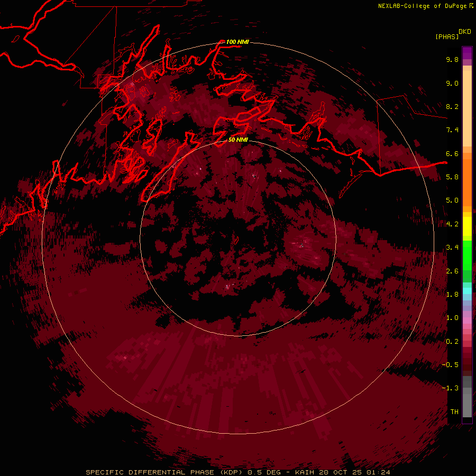Click the pink segment of color bar
Viewport: 476px width, 476px height.
pyautogui.click(x=467, y=321)
